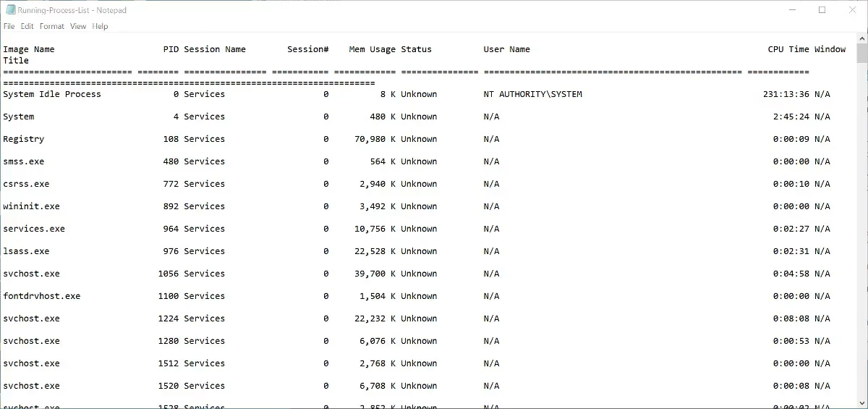Click PID '1520' of svchost.exe
The height and width of the screenshot is (409, 868).
point(169,386)
